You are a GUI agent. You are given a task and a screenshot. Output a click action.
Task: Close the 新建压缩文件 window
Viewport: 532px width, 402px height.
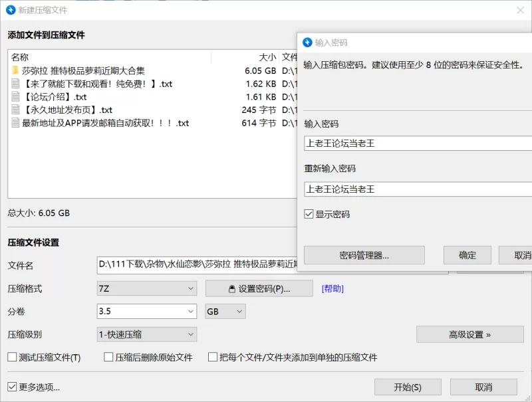point(521,10)
